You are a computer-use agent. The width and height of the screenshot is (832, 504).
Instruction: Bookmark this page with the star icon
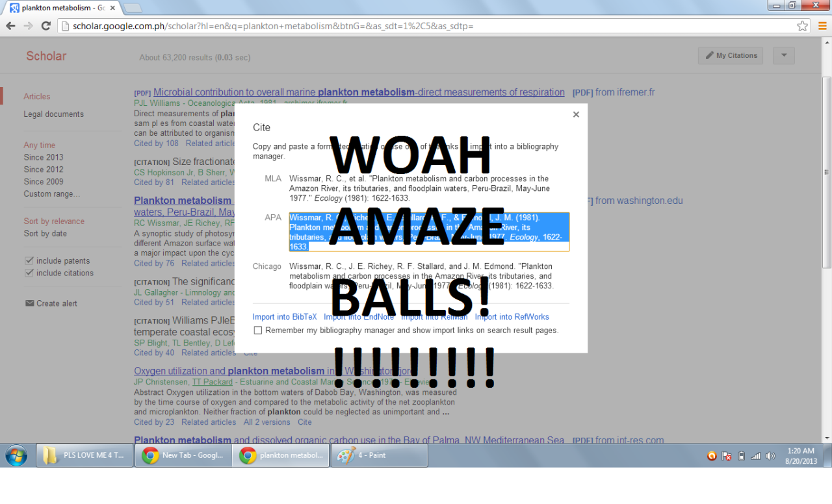803,26
